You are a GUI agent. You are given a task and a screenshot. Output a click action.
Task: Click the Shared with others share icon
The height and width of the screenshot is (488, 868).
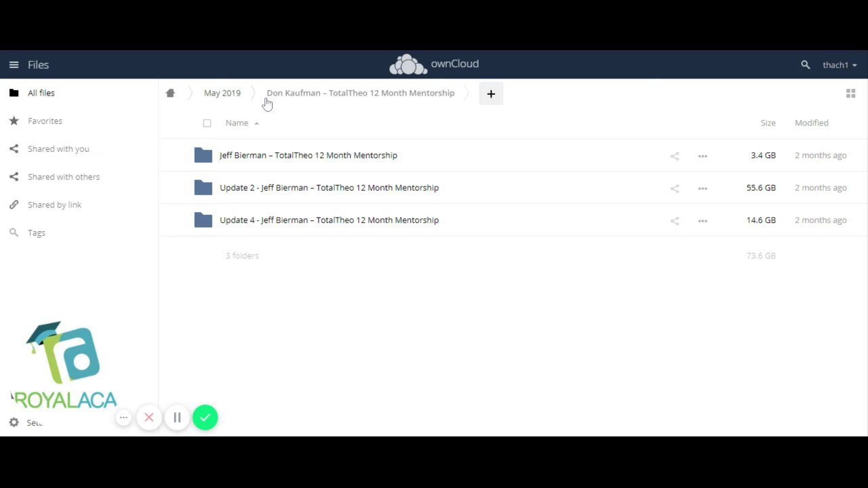point(14,176)
